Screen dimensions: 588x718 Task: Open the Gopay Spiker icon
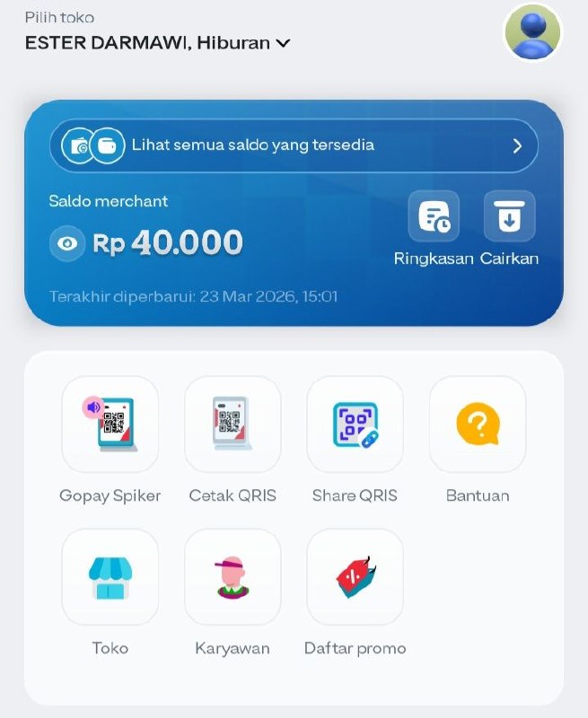110,424
